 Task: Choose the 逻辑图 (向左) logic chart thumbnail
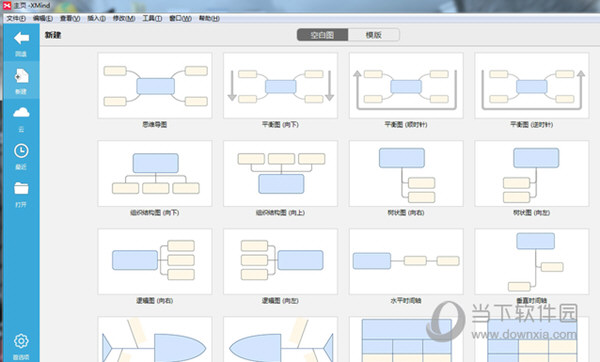[280, 261]
